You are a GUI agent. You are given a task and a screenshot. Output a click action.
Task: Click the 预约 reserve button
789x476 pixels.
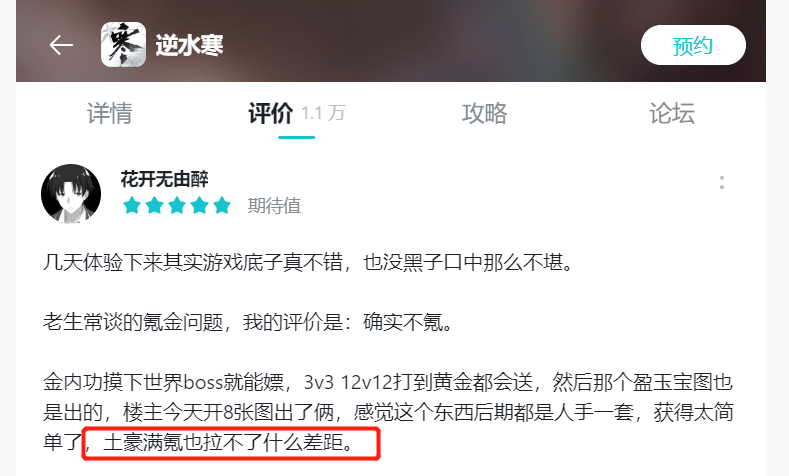pos(693,45)
